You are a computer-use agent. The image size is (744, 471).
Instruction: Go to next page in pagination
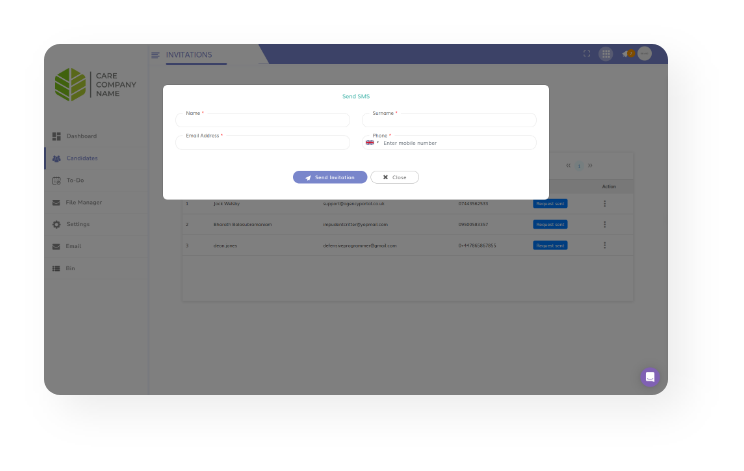590,165
